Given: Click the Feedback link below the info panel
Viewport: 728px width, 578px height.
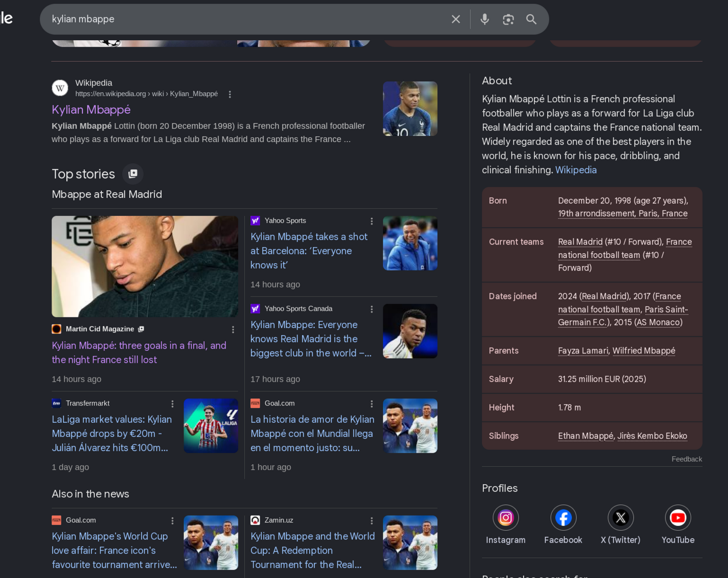Looking at the screenshot, I should click(686, 459).
